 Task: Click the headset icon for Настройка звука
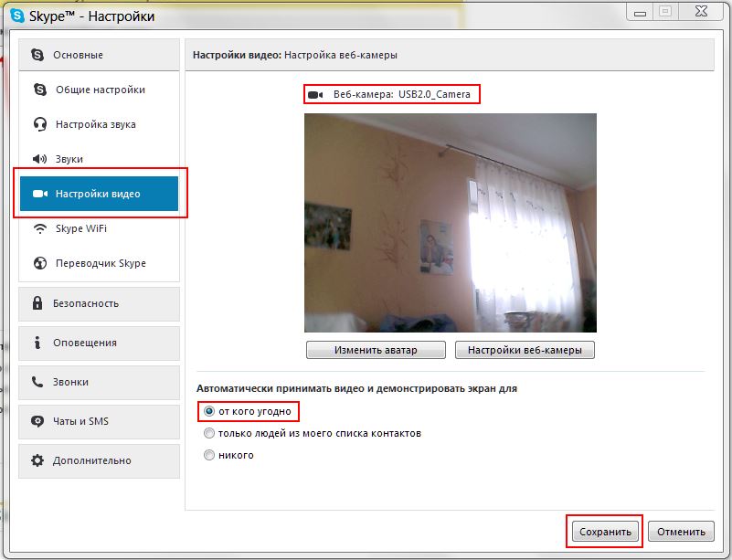coord(40,124)
